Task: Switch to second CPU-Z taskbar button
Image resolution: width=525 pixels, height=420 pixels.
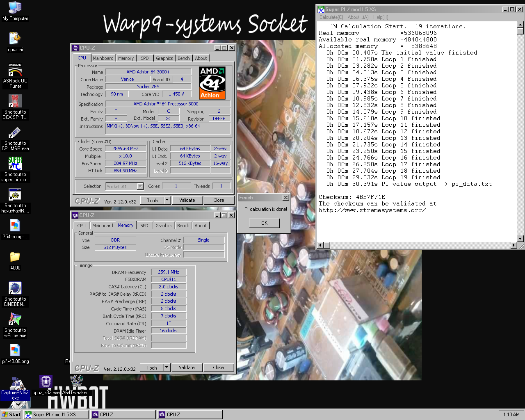Action: click(x=189, y=414)
